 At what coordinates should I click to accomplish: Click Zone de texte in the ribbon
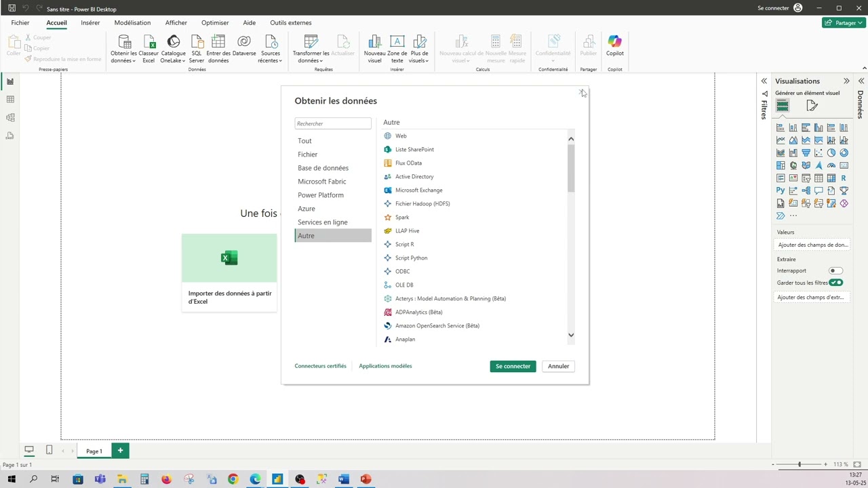[397, 50]
